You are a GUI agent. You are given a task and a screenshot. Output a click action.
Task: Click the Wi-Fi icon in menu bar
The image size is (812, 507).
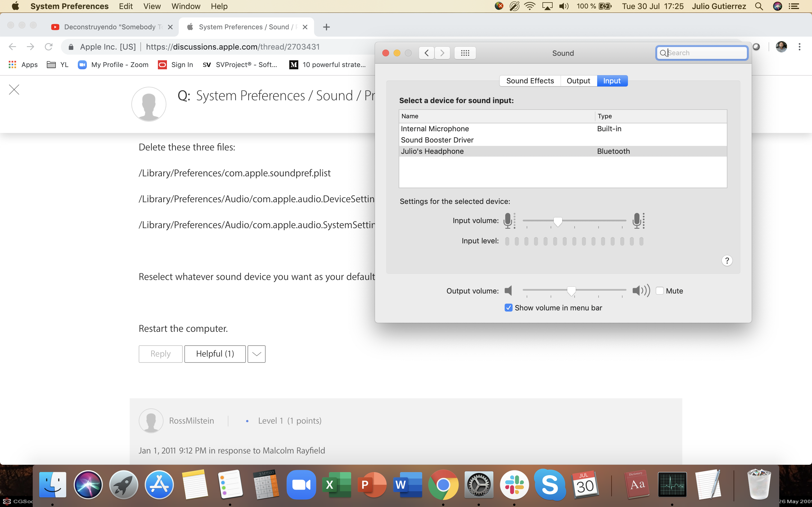(529, 6)
